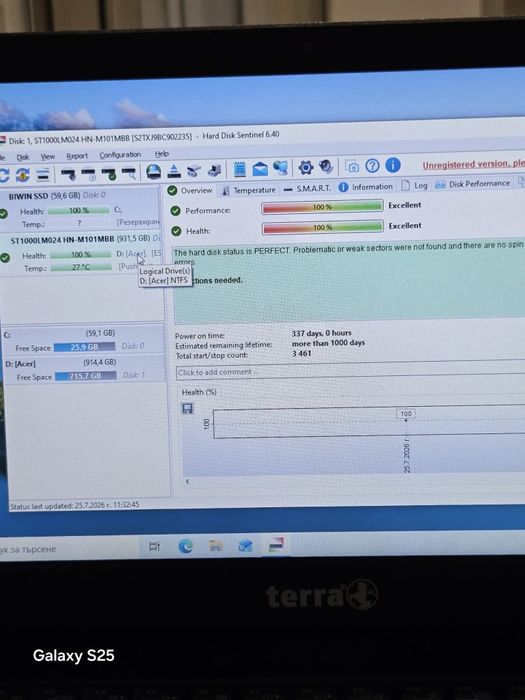Click the blue info (About) icon in toolbar

(392, 165)
